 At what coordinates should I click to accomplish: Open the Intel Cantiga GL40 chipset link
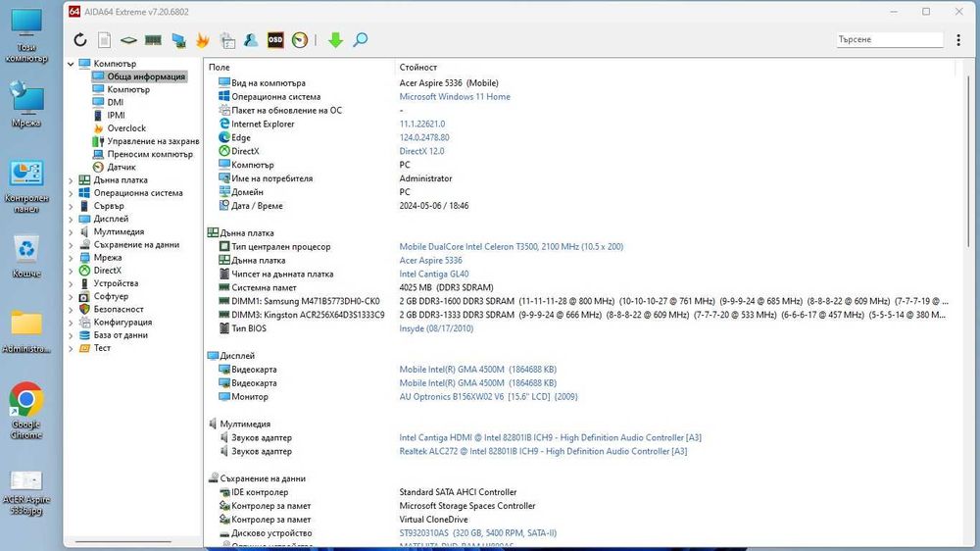434,274
